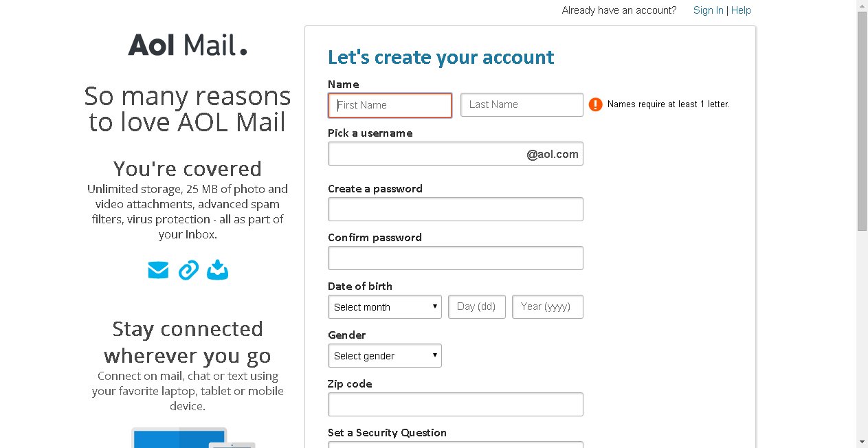Click the Zip code input field
The width and height of the screenshot is (868, 448).
pyautogui.click(x=455, y=404)
